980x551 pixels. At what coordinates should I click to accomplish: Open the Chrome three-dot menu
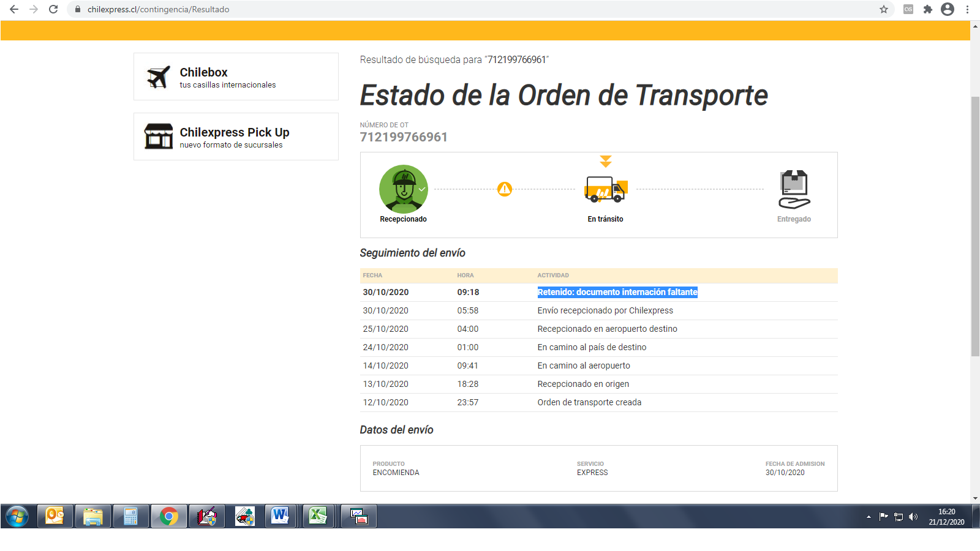(967, 9)
